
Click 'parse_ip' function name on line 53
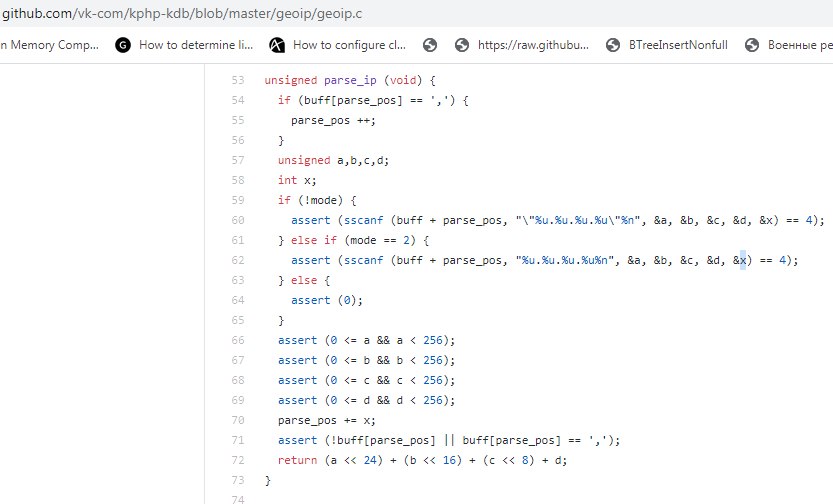(x=350, y=80)
